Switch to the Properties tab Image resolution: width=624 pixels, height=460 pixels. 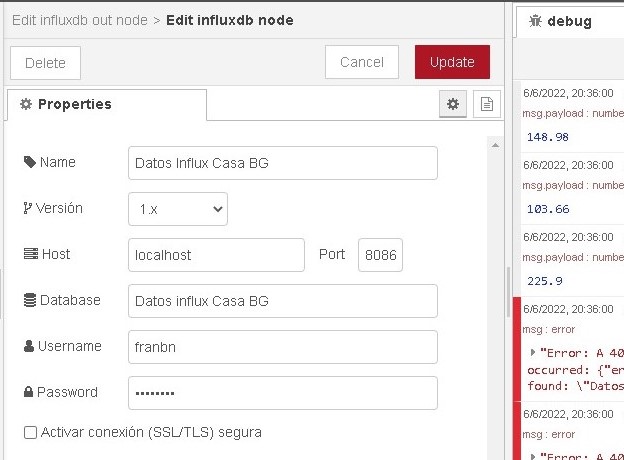[x=107, y=104]
